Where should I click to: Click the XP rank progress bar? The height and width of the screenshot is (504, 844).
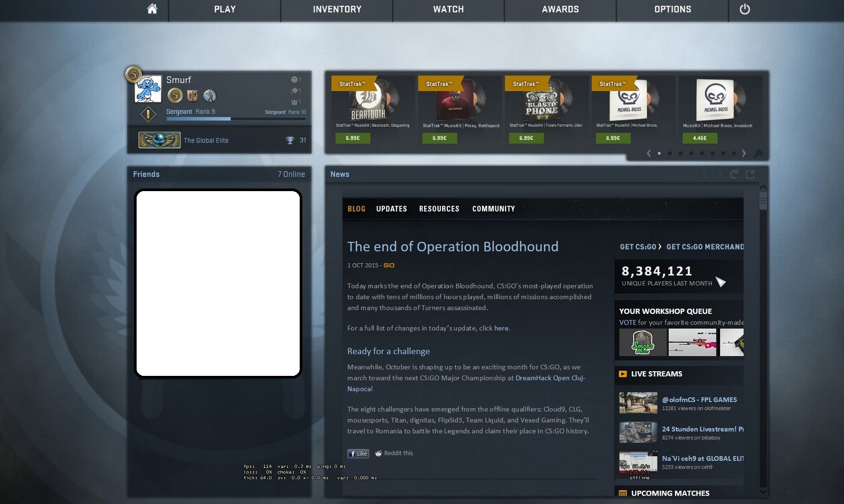tap(236, 119)
